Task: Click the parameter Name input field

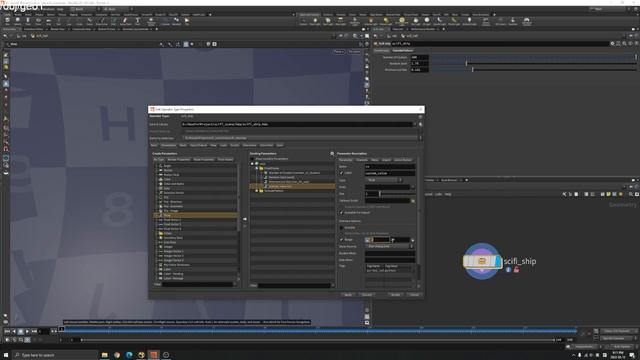Action: coord(390,167)
